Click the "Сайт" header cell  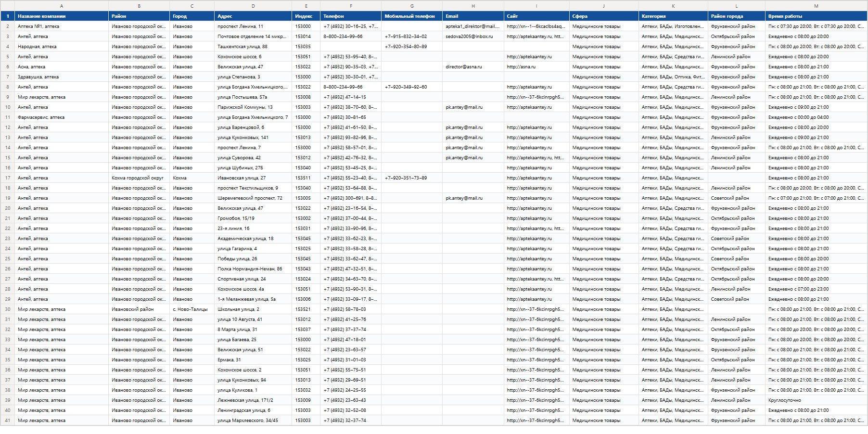pos(536,16)
